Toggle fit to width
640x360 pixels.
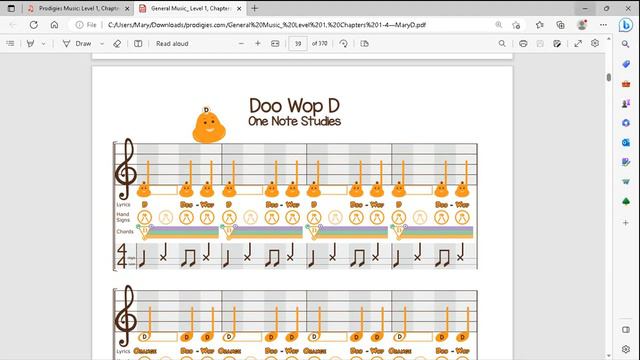275,43
